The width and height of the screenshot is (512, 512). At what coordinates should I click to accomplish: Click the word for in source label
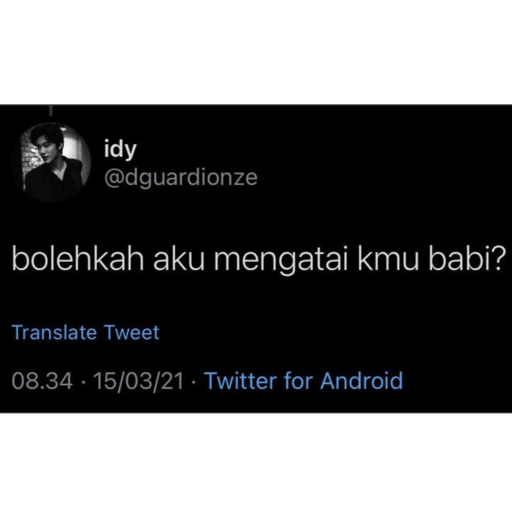point(299,380)
